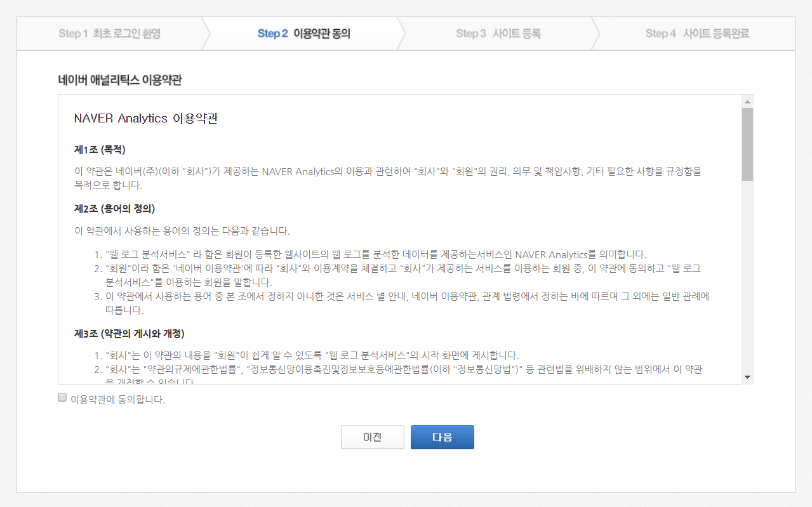Select the Step 4 사이트 등록완료 tab
The height and width of the screenshot is (507, 812).
click(x=697, y=34)
